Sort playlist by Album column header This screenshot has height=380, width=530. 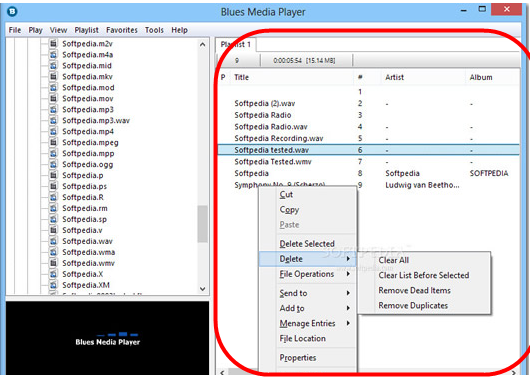pyautogui.click(x=492, y=77)
